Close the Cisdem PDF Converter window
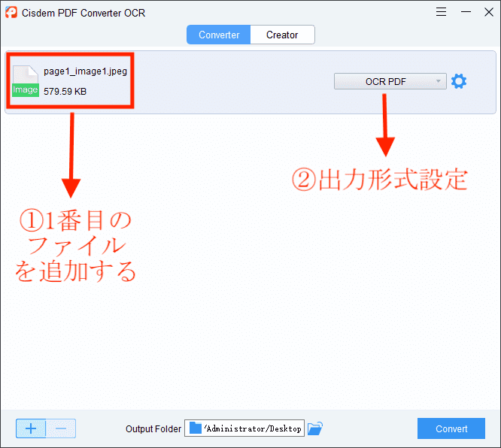This screenshot has height=448, width=501. [x=489, y=12]
